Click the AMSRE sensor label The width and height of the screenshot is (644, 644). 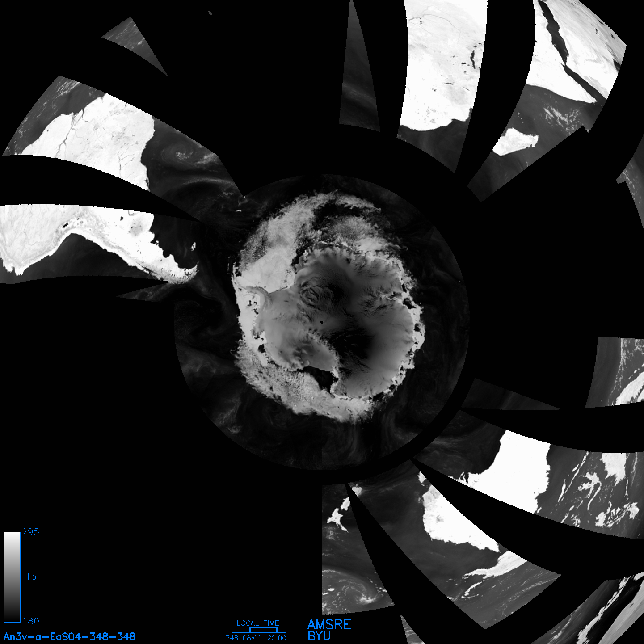[x=329, y=624]
